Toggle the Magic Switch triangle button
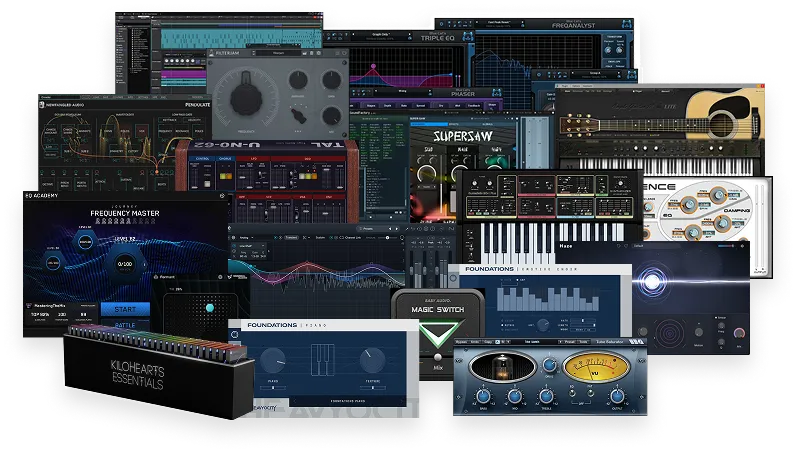797x454 pixels. [x=438, y=334]
